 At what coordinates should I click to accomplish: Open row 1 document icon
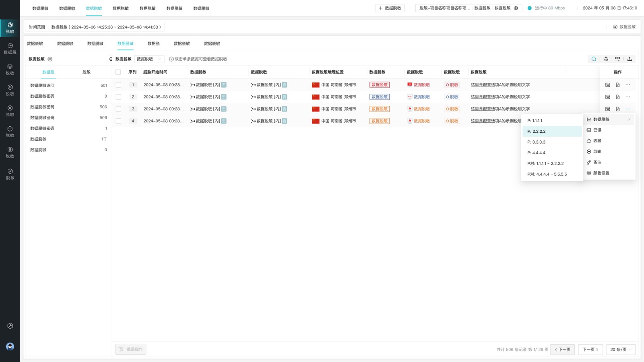pos(618,85)
